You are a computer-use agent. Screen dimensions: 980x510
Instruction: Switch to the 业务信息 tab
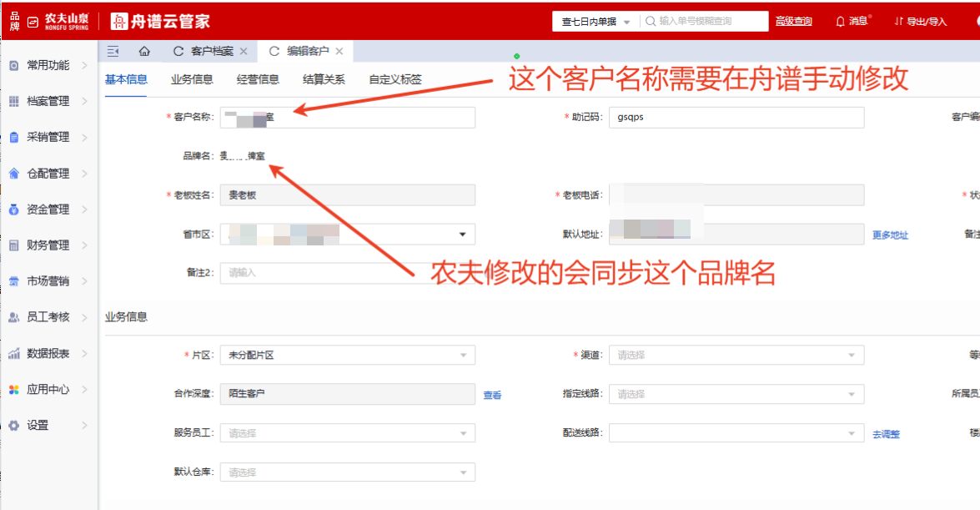pos(192,80)
